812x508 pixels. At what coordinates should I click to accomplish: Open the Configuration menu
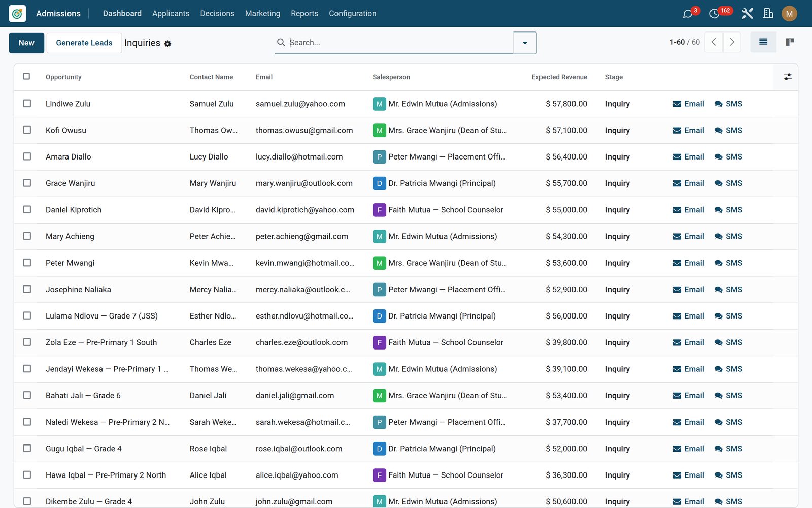(x=353, y=14)
